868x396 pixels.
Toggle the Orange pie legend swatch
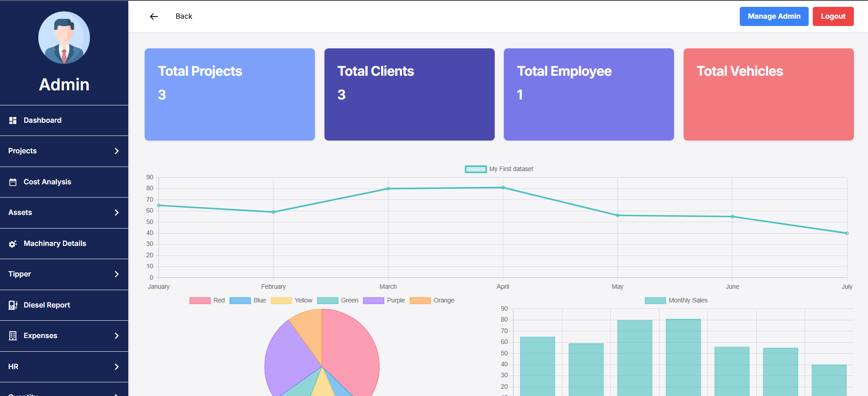[420, 301]
